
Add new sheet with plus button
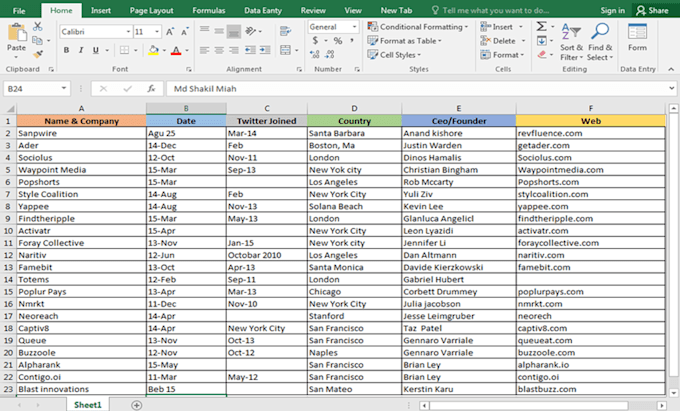coord(137,405)
